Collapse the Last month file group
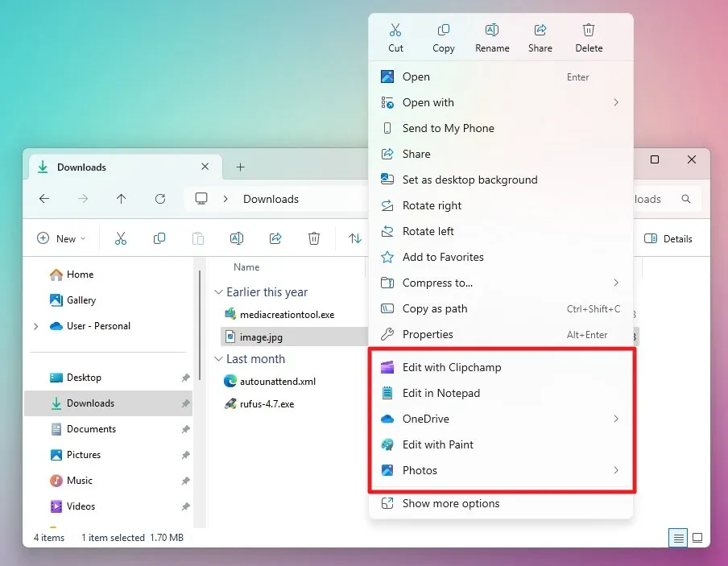This screenshot has width=728, height=566. (217, 359)
